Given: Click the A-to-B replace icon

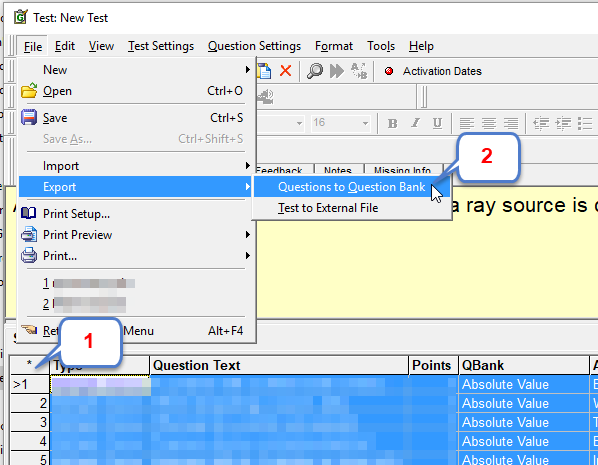Looking at the screenshot, I should [x=359, y=71].
